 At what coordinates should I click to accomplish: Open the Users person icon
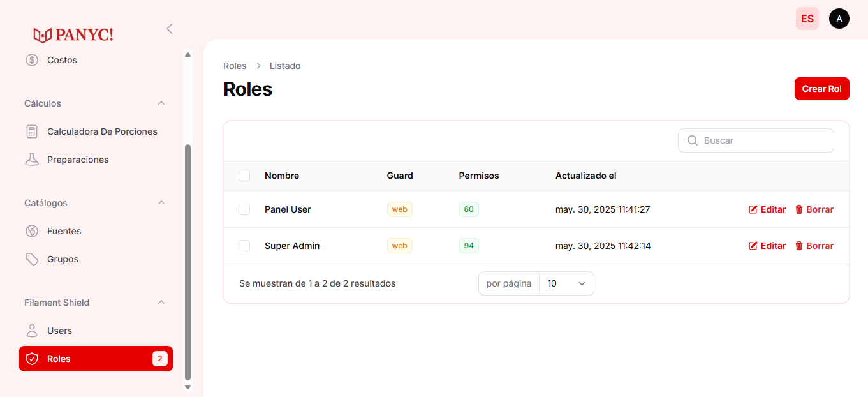click(32, 331)
